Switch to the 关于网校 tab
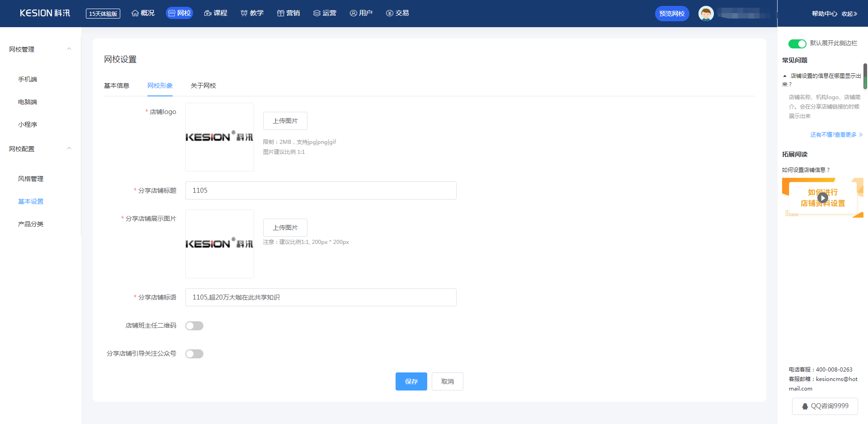Image resolution: width=868 pixels, height=424 pixels. point(203,86)
